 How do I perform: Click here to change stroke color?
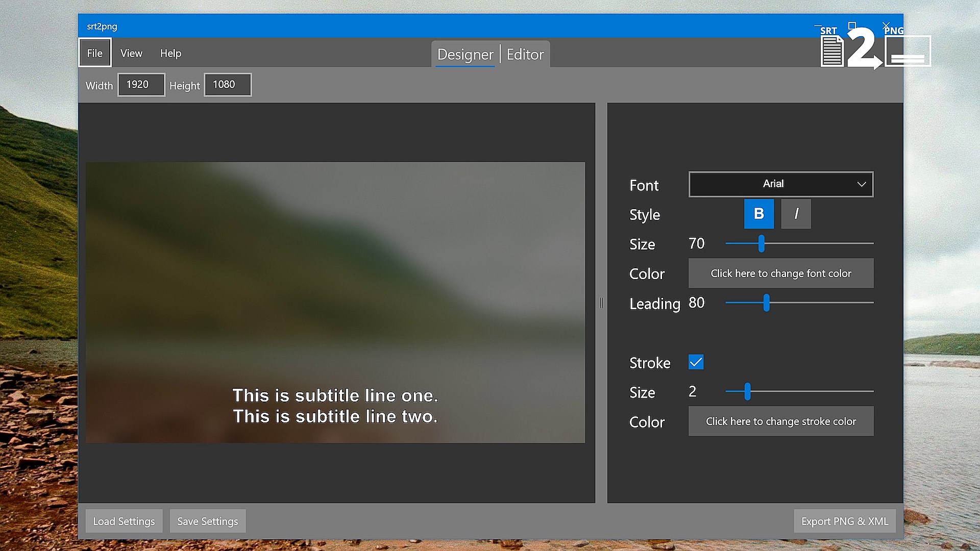pyautogui.click(x=780, y=421)
